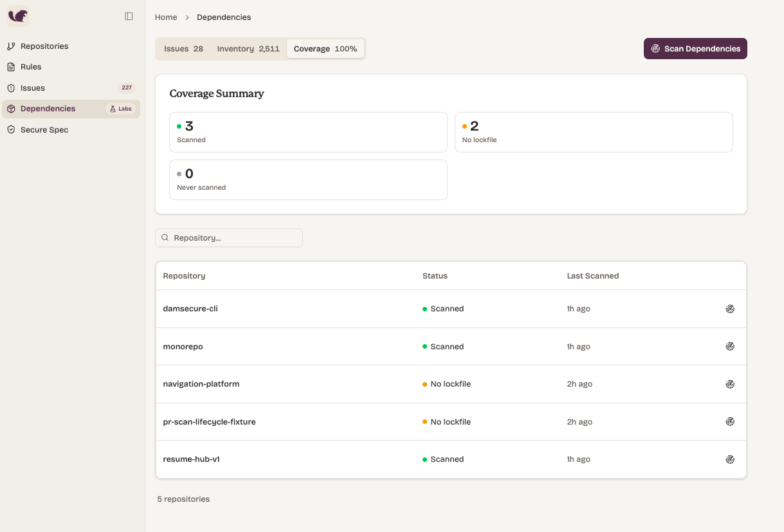
Task: Go to Home breadcrumb
Action: point(166,17)
